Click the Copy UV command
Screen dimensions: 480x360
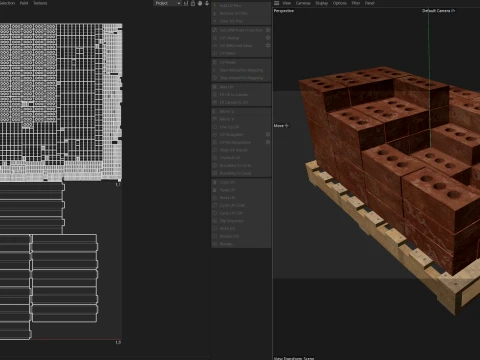pos(241,182)
